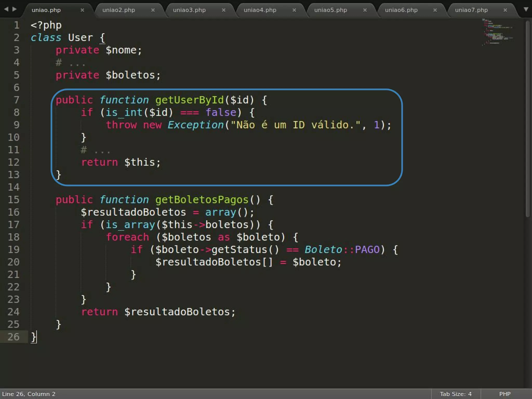The width and height of the screenshot is (532, 399).
Task: Click line number 15 in gutter
Action: [x=14, y=200]
